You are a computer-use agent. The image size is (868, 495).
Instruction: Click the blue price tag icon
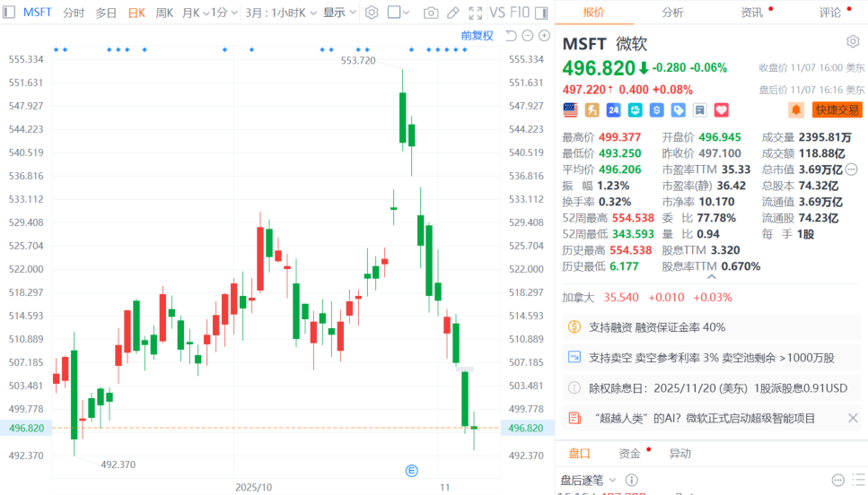coord(678,110)
